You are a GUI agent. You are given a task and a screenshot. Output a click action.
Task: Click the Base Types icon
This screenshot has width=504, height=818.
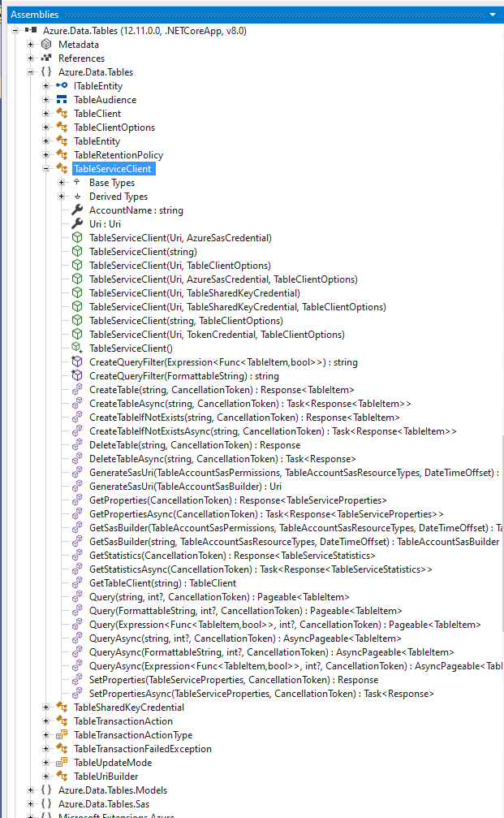[77, 183]
